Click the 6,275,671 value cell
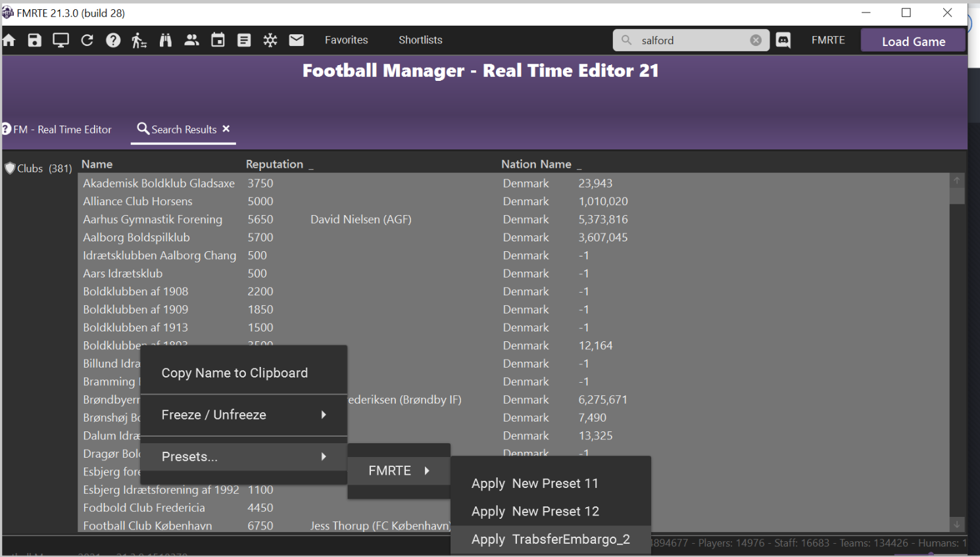The width and height of the screenshot is (980, 557). [x=603, y=400]
